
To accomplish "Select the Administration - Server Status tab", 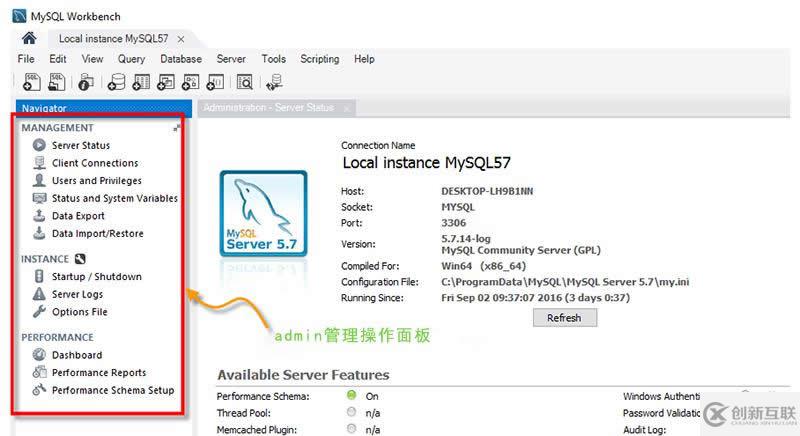I will [268, 108].
